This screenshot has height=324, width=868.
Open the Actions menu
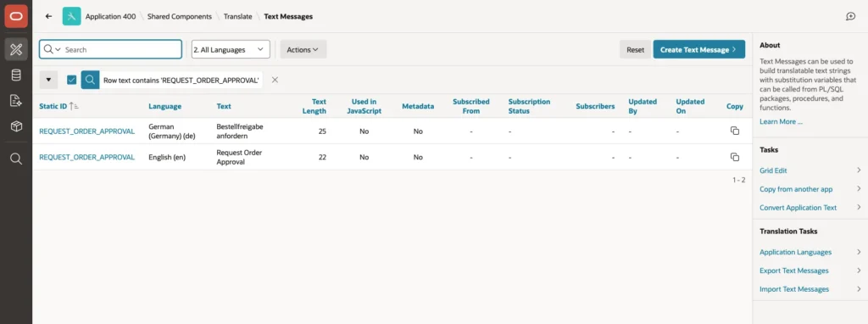[x=303, y=49]
